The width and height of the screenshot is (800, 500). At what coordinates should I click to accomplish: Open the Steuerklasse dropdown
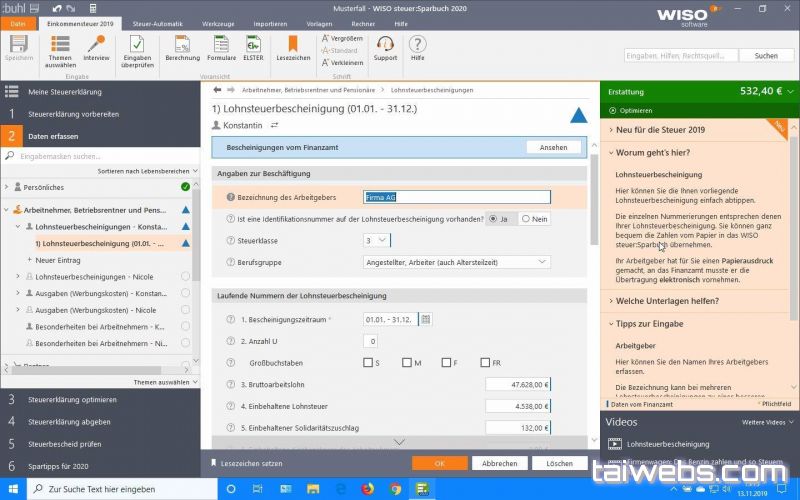tap(377, 240)
